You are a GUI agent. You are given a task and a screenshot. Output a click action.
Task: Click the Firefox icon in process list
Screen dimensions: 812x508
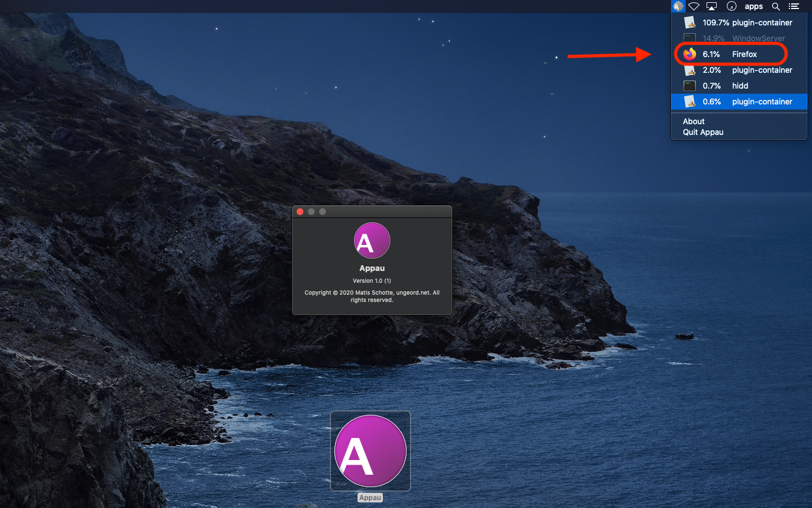690,54
